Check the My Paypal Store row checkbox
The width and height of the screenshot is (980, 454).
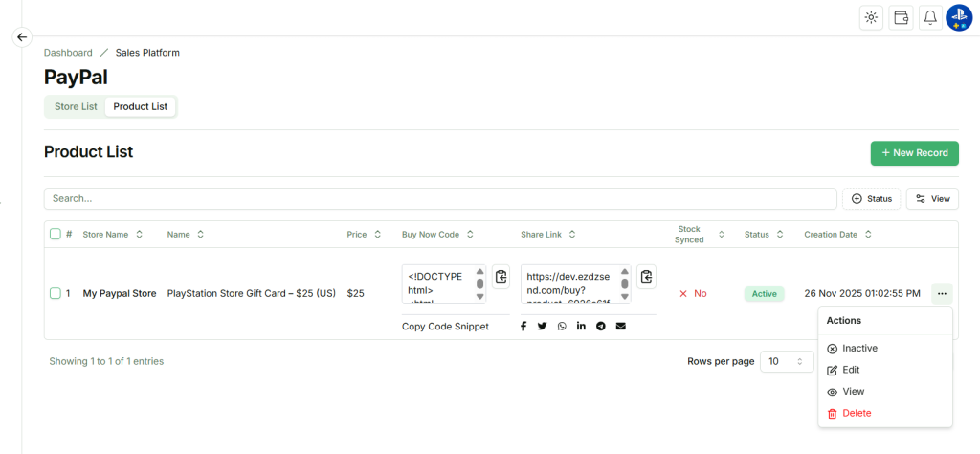[x=56, y=293]
